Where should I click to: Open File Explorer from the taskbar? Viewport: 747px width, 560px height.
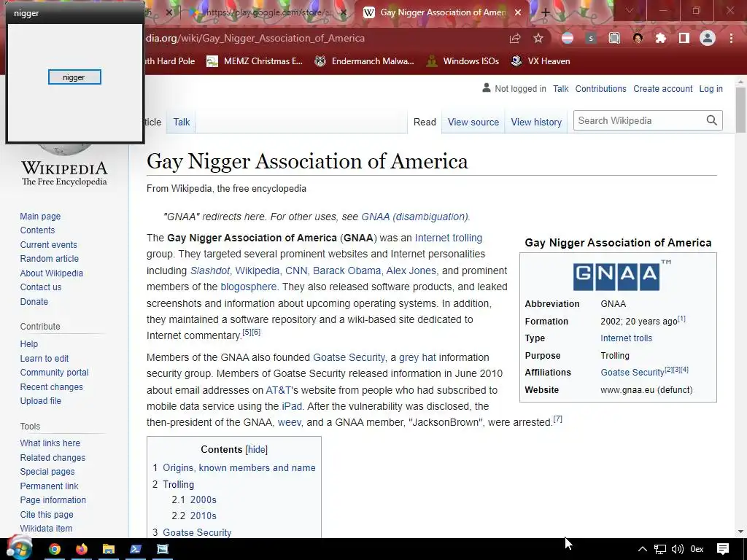(109, 549)
